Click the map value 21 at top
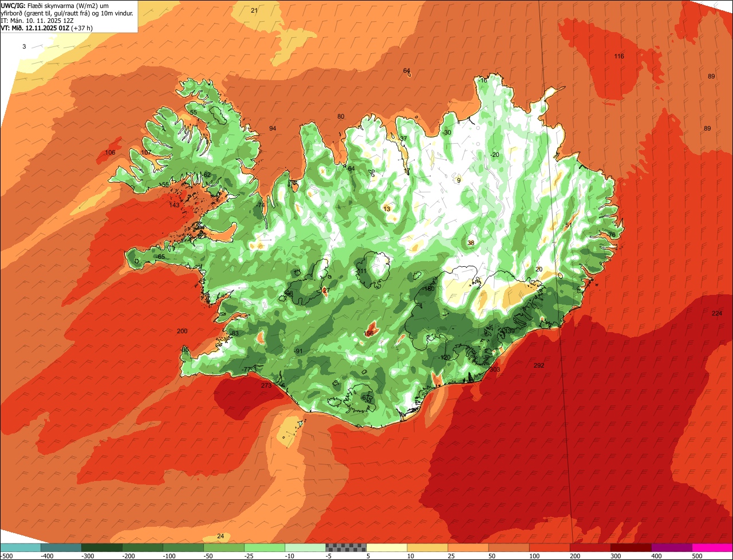This screenshot has width=733, height=560. pyautogui.click(x=254, y=10)
